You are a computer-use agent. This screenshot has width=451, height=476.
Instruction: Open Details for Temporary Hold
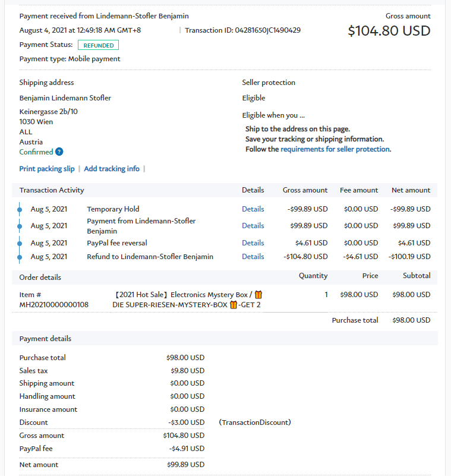click(x=253, y=209)
